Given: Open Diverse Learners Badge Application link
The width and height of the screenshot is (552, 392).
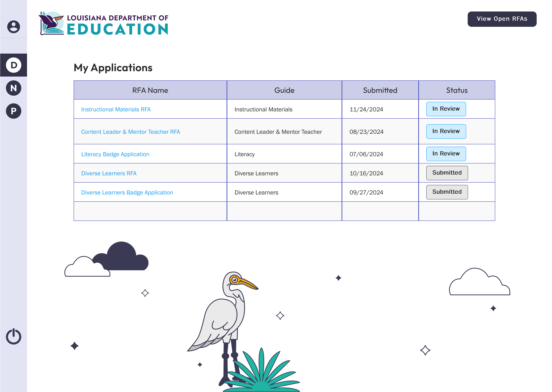Looking at the screenshot, I should (127, 192).
